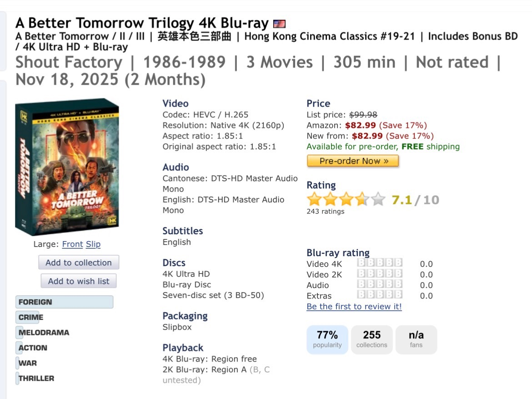Click the Extras rating blocks

[x=380, y=294]
